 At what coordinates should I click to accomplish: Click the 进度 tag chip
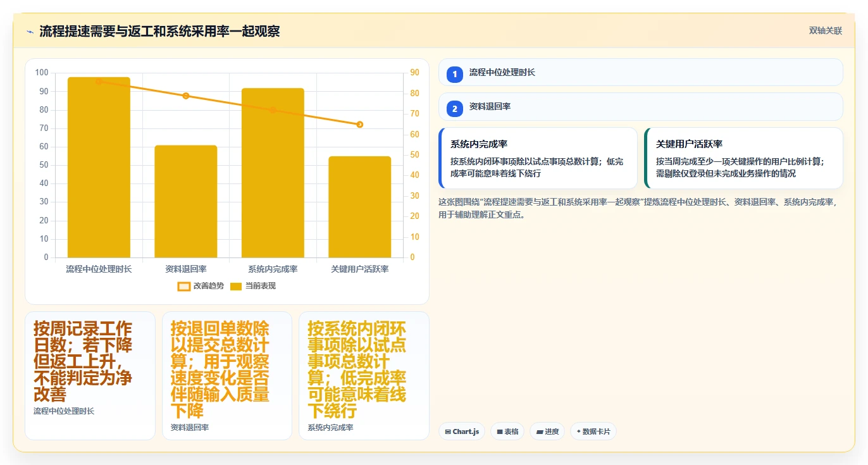(x=547, y=431)
